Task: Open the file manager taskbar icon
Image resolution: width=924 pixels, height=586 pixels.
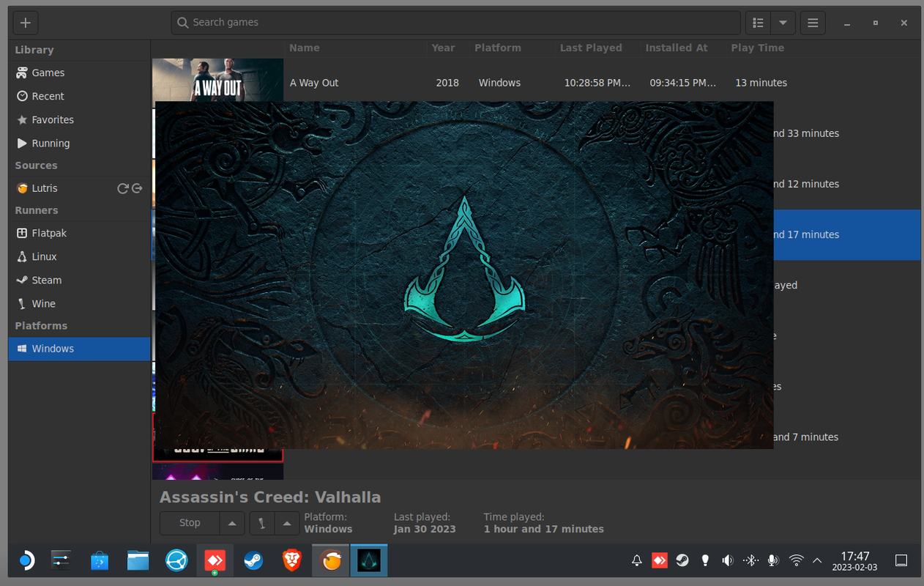Action: pos(138,561)
